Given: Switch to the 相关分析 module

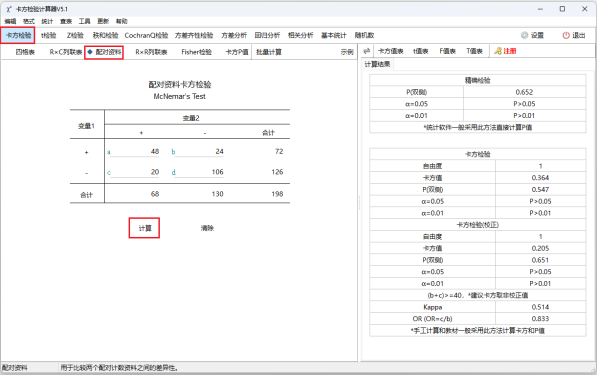Looking at the screenshot, I should (x=300, y=35).
